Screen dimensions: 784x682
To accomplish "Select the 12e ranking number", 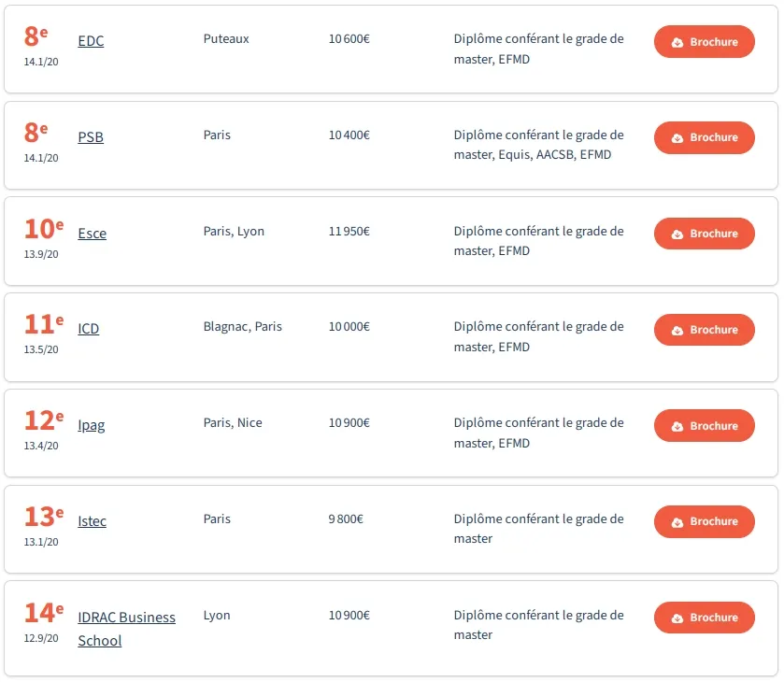I will tap(44, 420).
